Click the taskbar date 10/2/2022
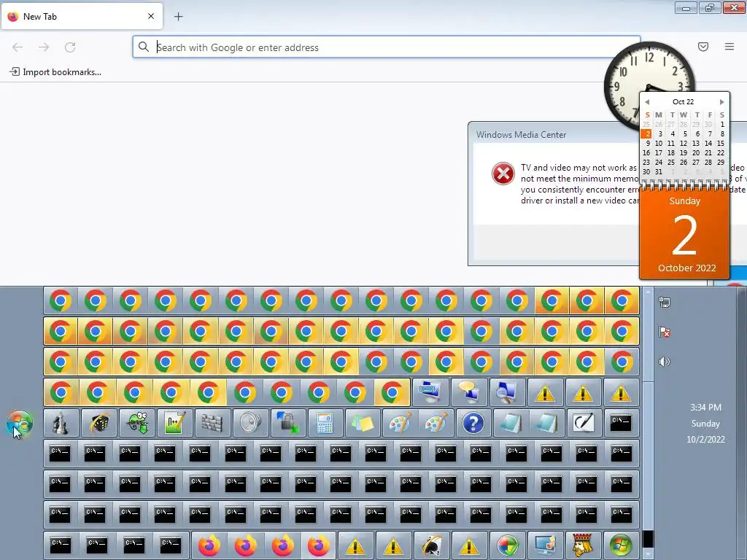This screenshot has width=747, height=560. [x=705, y=440]
